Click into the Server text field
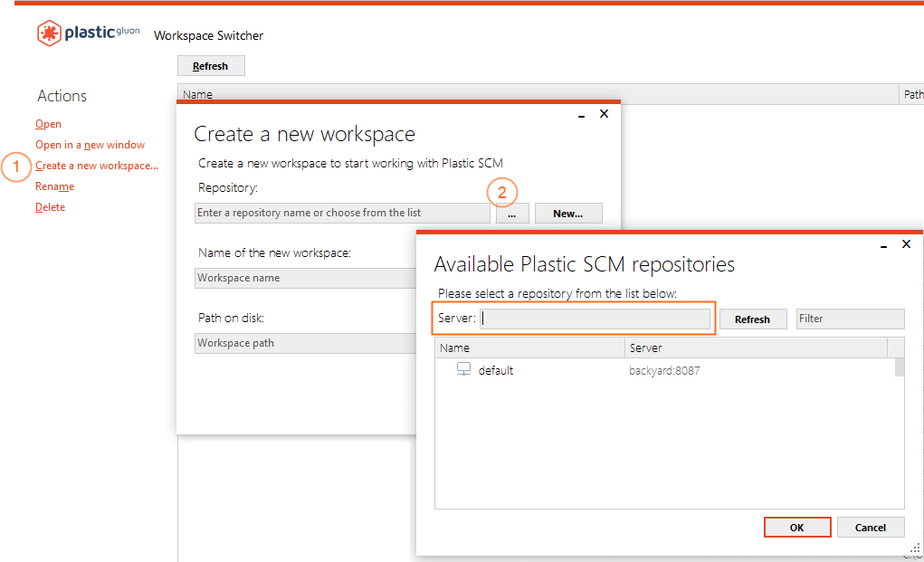Screen dimensions: 924x562 coord(595,319)
